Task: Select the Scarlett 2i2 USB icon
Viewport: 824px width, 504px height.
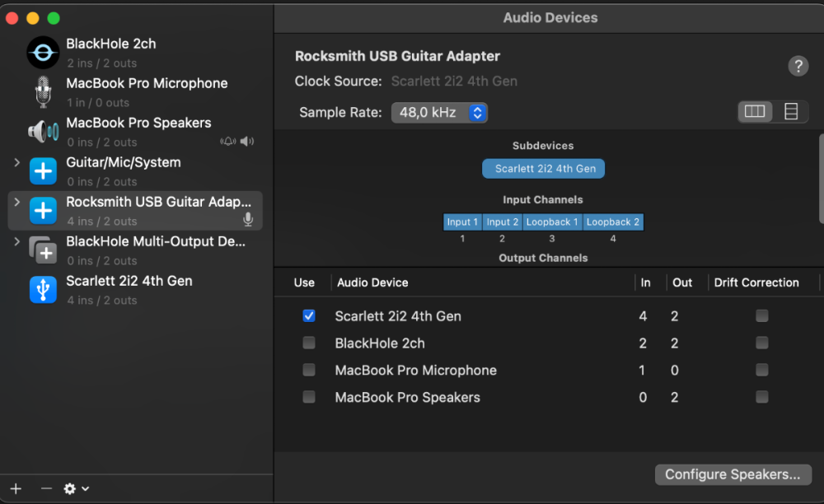Action: [x=43, y=290]
